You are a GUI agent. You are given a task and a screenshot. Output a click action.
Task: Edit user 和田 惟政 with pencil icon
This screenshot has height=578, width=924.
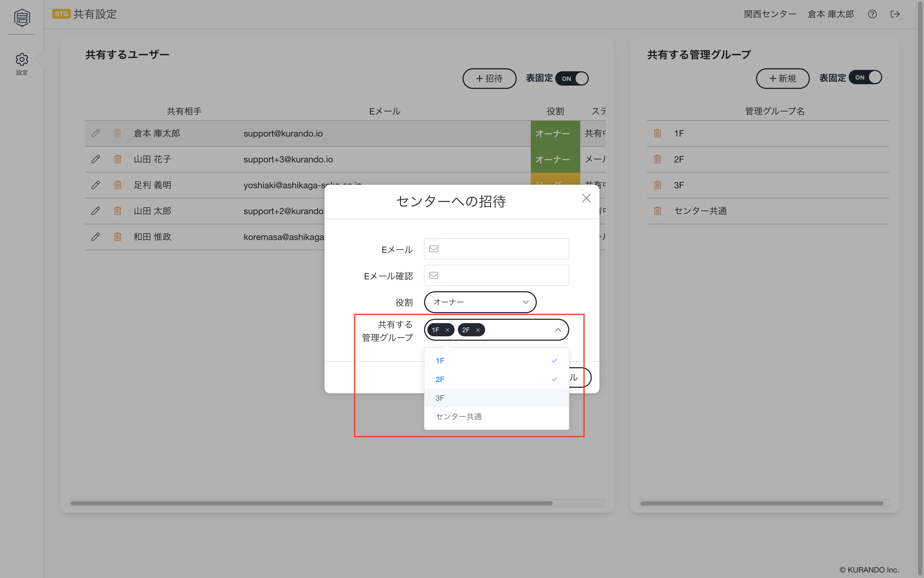96,237
